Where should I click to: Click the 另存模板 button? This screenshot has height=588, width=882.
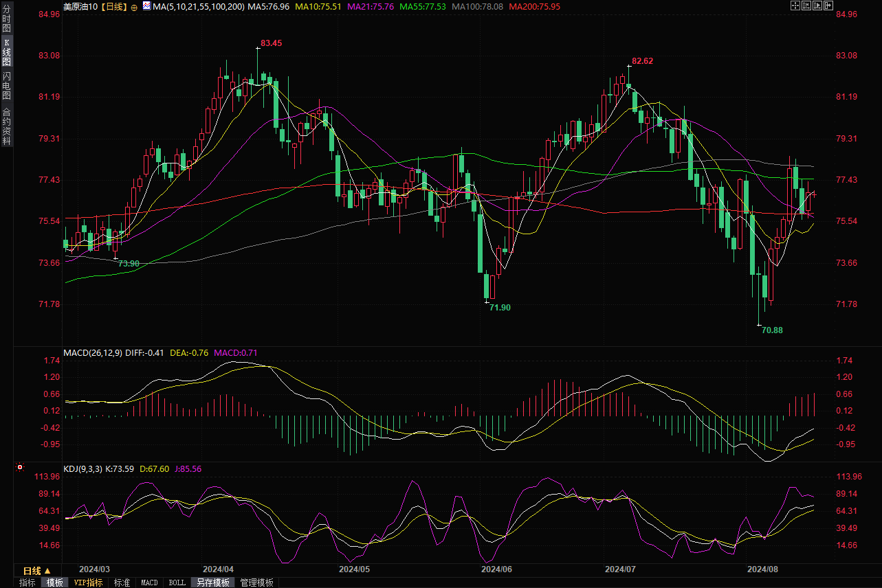click(x=212, y=583)
